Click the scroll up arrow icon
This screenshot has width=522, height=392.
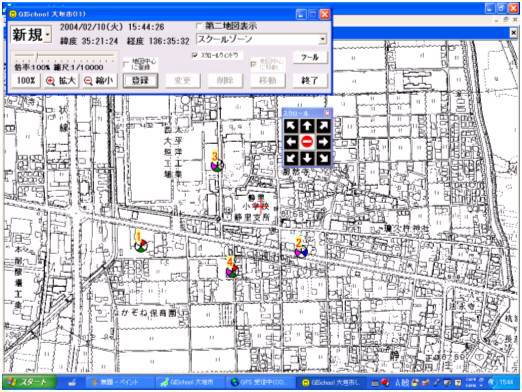(x=307, y=126)
